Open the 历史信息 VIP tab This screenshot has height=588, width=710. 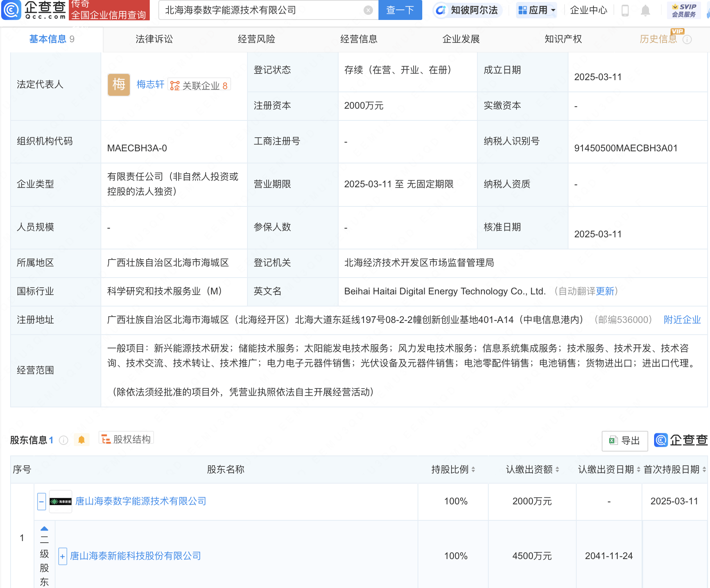[x=658, y=39]
